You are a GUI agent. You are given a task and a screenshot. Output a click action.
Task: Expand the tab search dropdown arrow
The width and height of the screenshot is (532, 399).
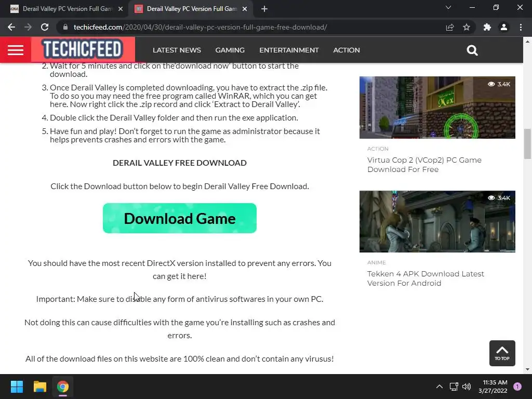[x=448, y=7]
